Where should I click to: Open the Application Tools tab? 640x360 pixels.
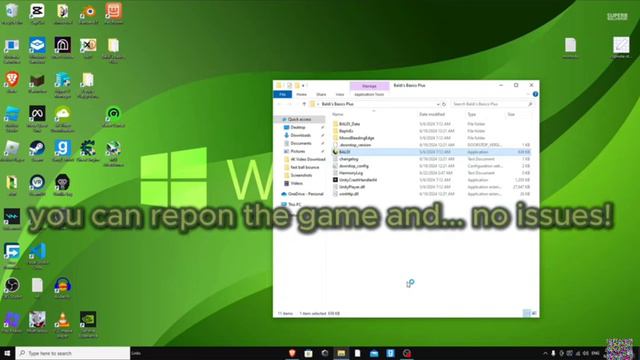click(x=369, y=94)
